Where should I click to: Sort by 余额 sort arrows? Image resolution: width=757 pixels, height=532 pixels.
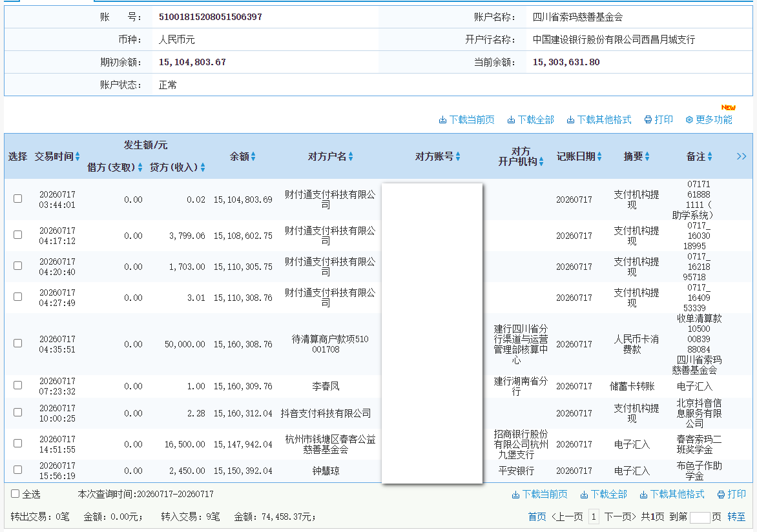(253, 156)
